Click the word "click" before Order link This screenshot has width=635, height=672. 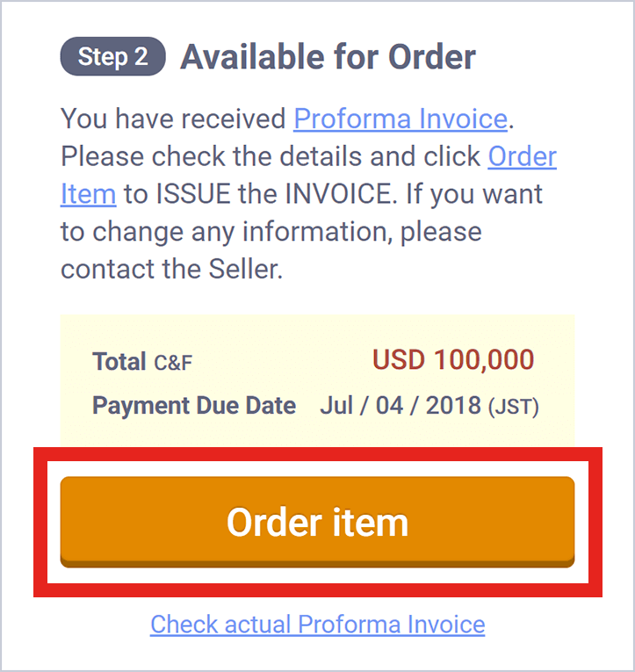451,156
